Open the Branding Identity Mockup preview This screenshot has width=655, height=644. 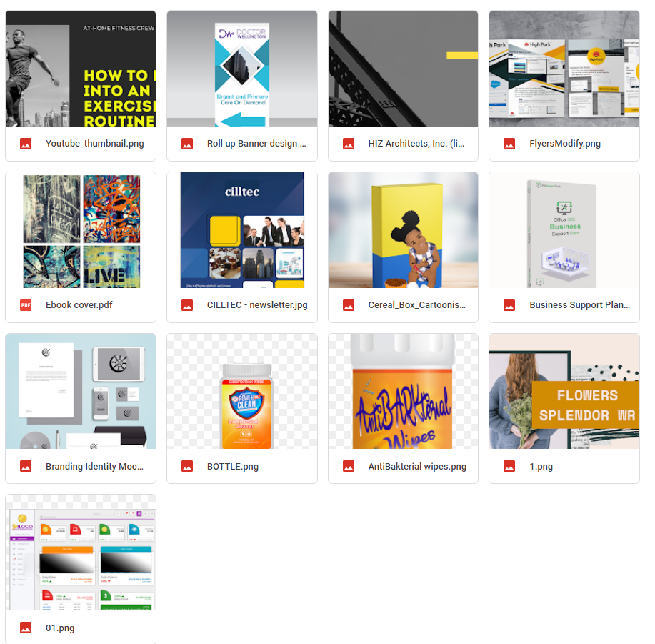(81, 391)
